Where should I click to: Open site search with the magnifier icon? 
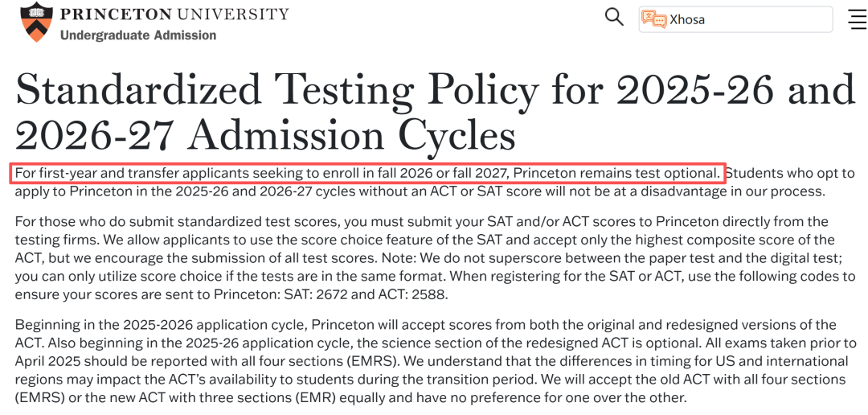[614, 17]
